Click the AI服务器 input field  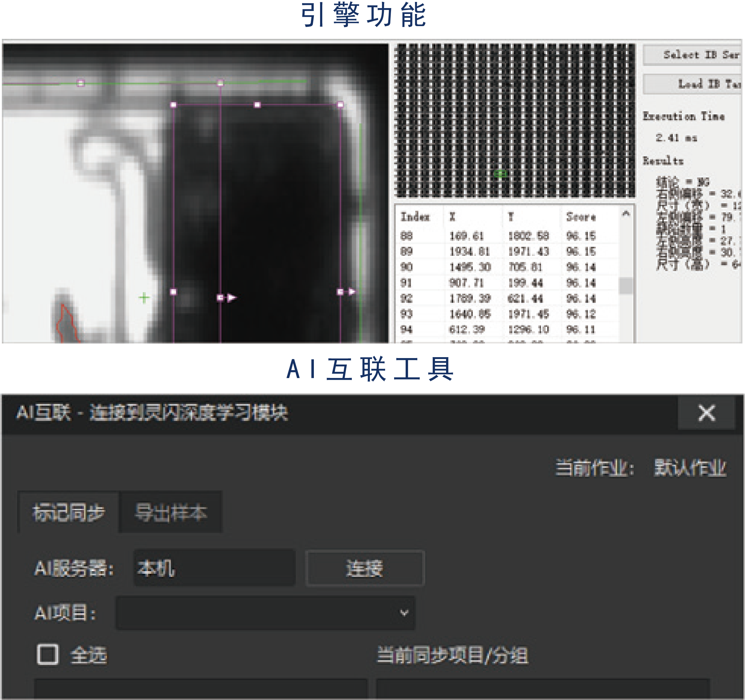point(214,568)
